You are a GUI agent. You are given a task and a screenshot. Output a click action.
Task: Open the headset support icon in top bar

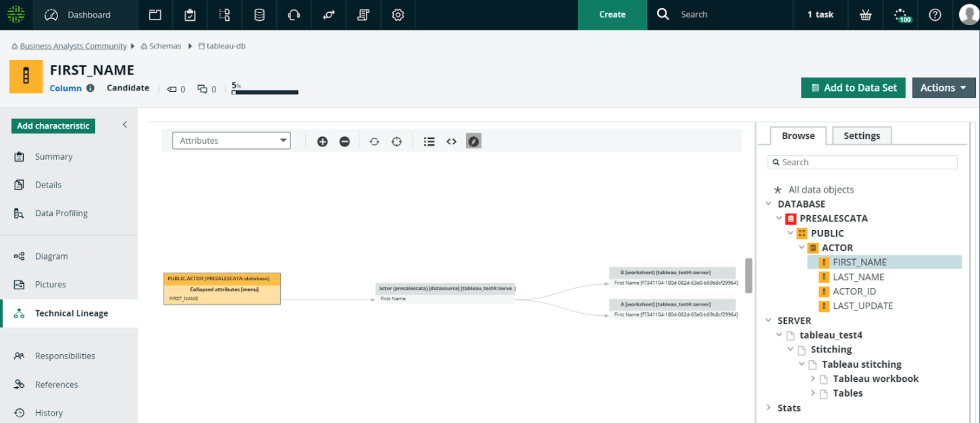294,14
